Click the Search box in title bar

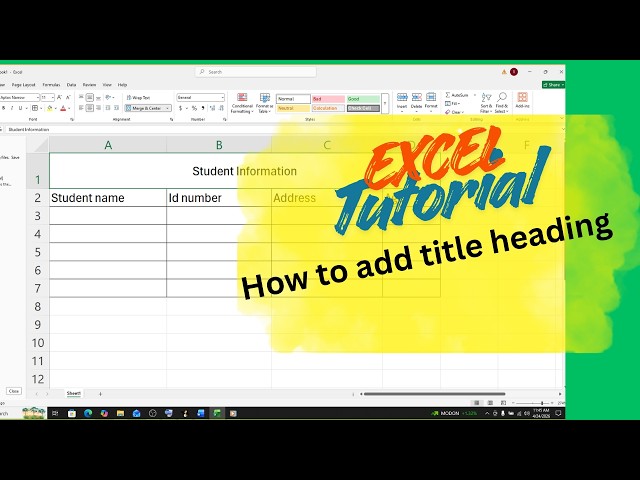click(x=256, y=72)
